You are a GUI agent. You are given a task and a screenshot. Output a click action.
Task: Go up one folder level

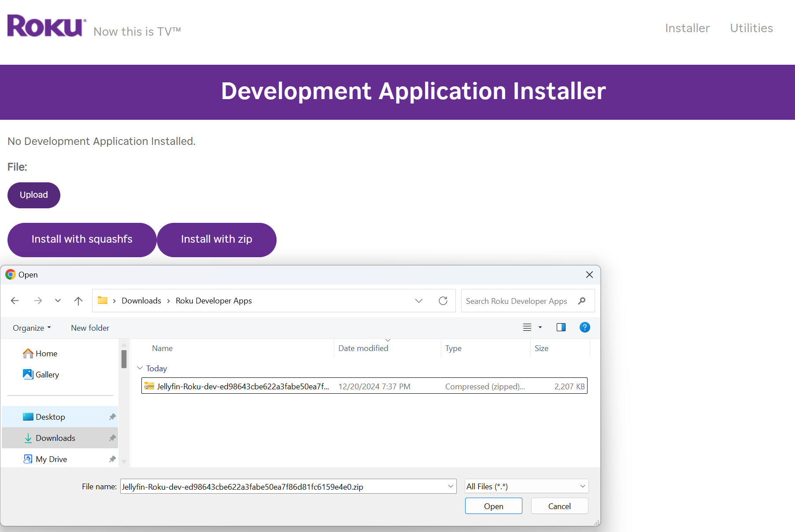click(x=78, y=301)
